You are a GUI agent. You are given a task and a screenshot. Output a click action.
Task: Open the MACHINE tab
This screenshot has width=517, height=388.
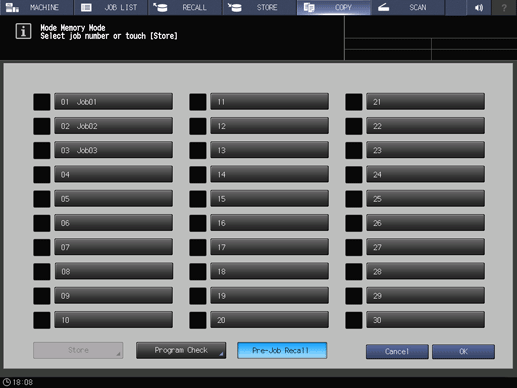36,7
